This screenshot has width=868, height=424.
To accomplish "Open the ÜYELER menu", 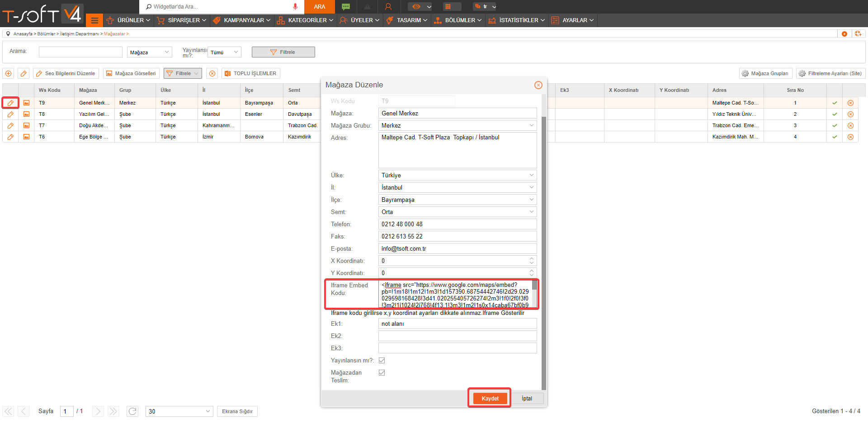I will coord(360,20).
